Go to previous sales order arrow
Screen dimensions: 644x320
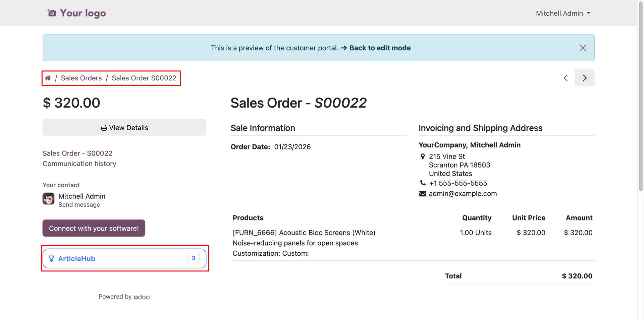coord(566,78)
